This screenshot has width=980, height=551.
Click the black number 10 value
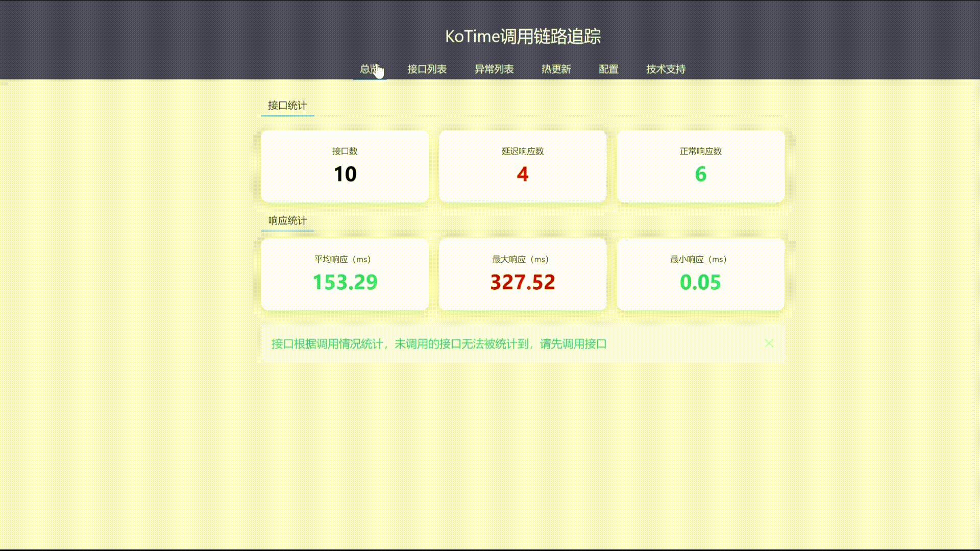345,174
